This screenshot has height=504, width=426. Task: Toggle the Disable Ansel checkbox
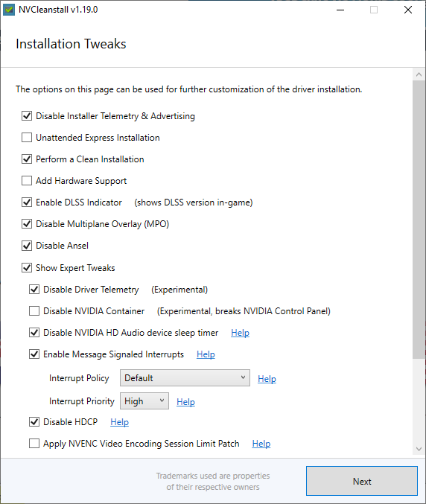[x=27, y=246]
